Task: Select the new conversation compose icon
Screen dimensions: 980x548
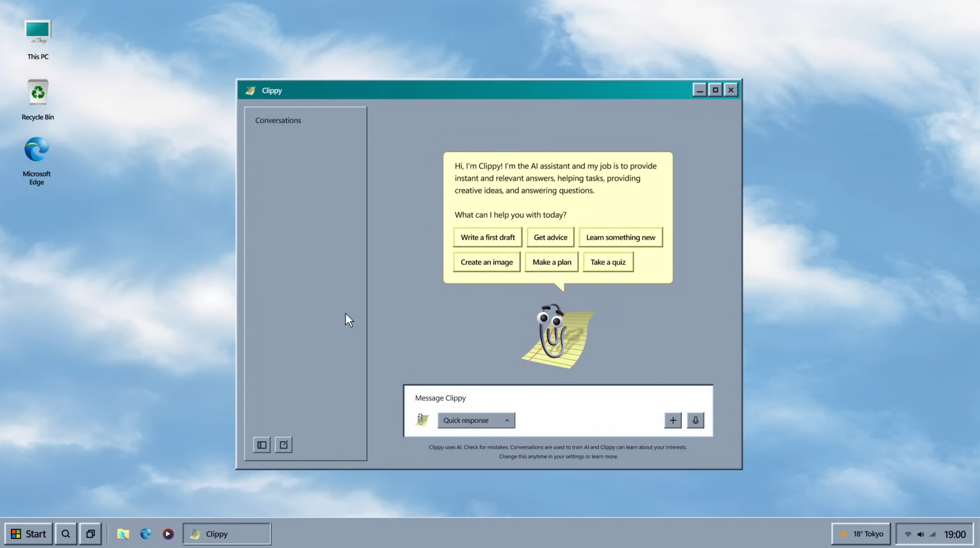Action: 283,444
